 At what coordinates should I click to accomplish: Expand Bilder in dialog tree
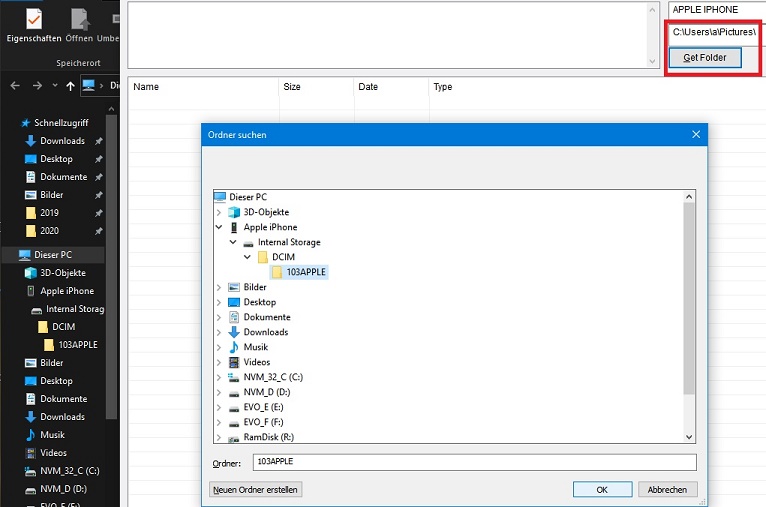[x=219, y=287]
